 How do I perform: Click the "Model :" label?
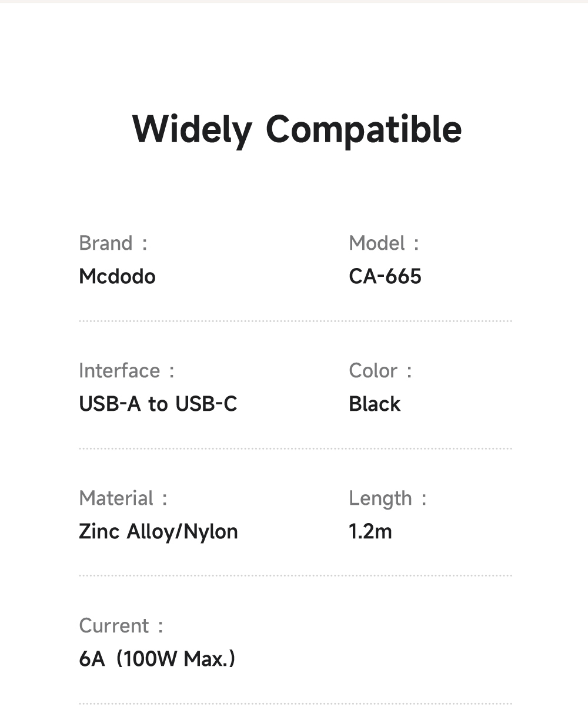coord(383,243)
